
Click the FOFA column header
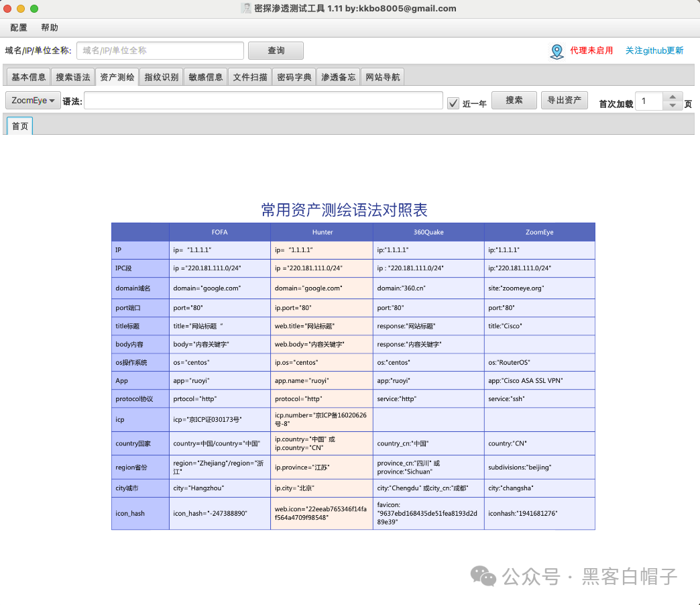(x=220, y=232)
